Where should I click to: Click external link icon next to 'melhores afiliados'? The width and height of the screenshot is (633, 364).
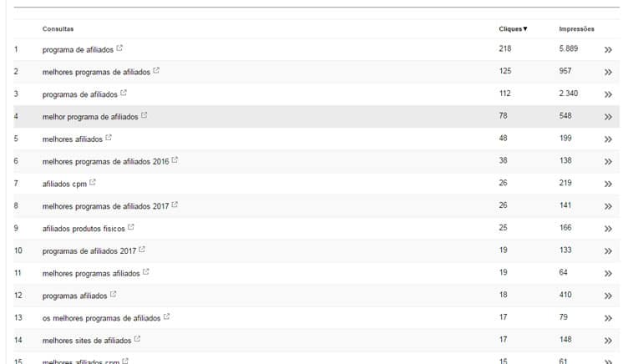109,138
